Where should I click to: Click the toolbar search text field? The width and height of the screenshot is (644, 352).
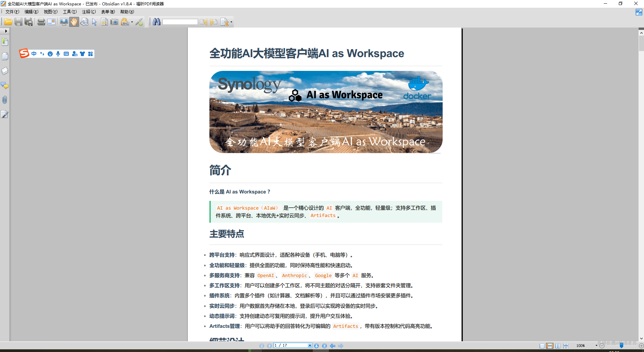tap(180, 22)
